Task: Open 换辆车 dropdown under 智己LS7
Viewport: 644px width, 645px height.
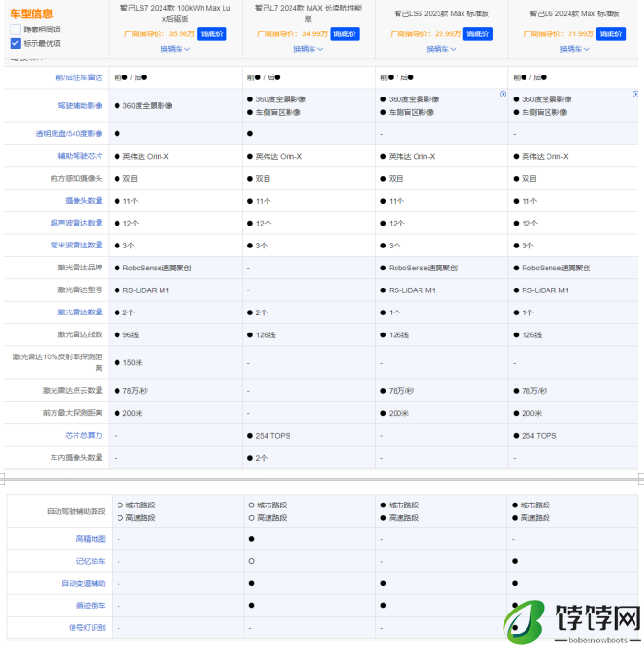Action: tap(175, 49)
